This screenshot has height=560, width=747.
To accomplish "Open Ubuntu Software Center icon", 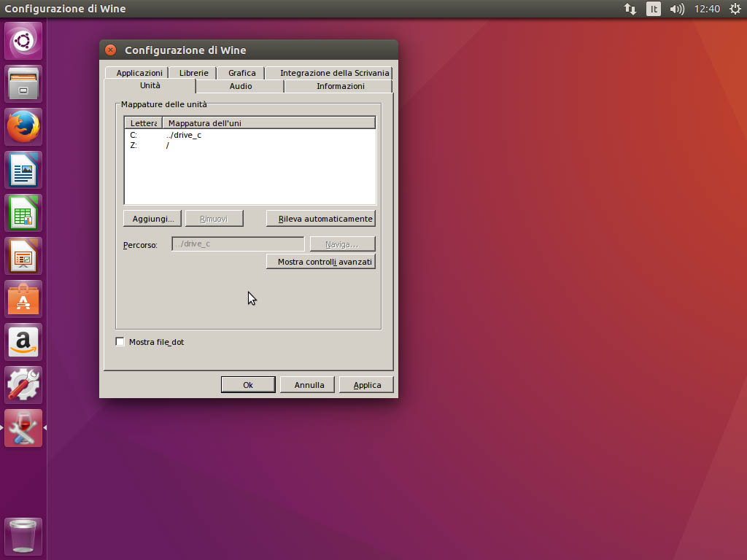I will 24,299.
